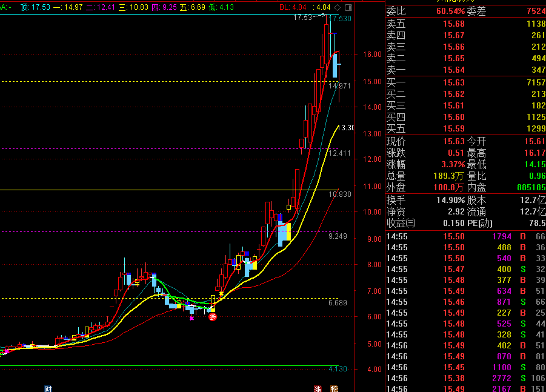Select the 二:12.41 indicator value
This screenshot has height=392, width=546.
101,7
